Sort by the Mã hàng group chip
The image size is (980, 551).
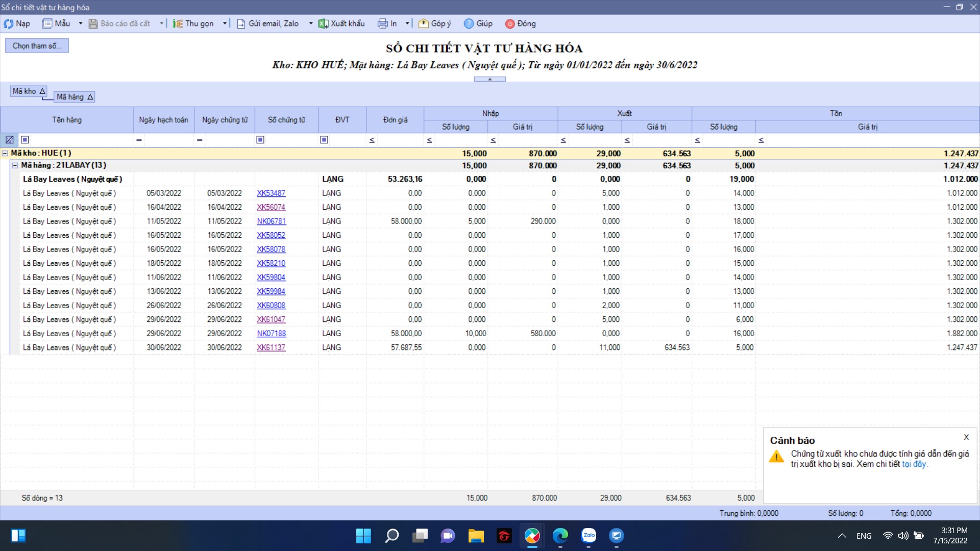(75, 97)
